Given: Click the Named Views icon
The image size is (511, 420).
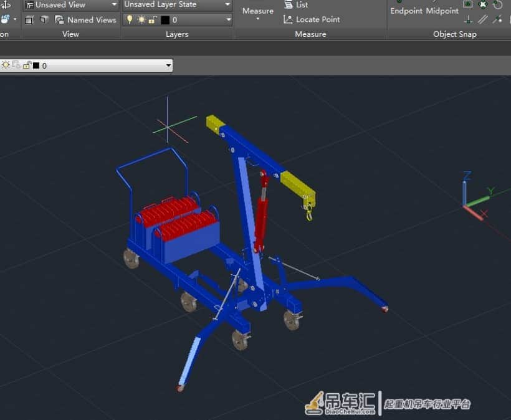Looking at the screenshot, I should click(59, 20).
